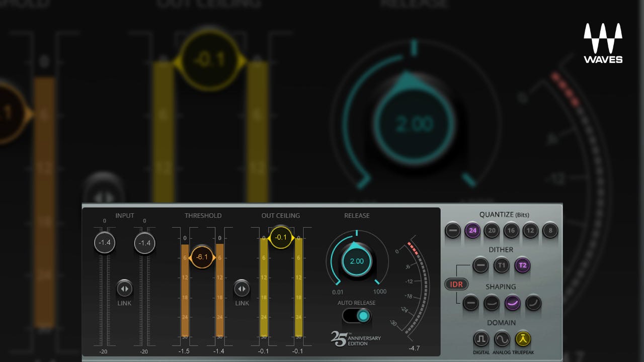
Task: Click the Release knob showing 2.00
Action: tap(357, 261)
